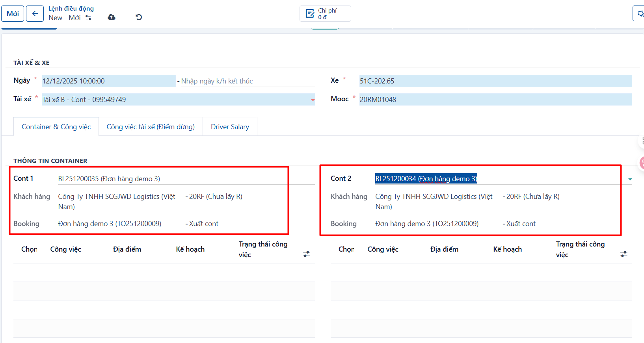Image resolution: width=644 pixels, height=343 pixels.
Task: Click the Cont 1 booking Đơn hàng demo 3 (TO251200009)
Action: (110, 224)
